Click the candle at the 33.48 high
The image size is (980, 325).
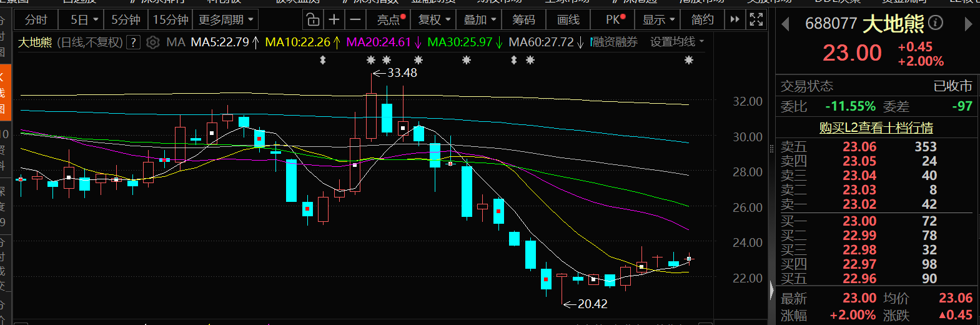point(371,116)
